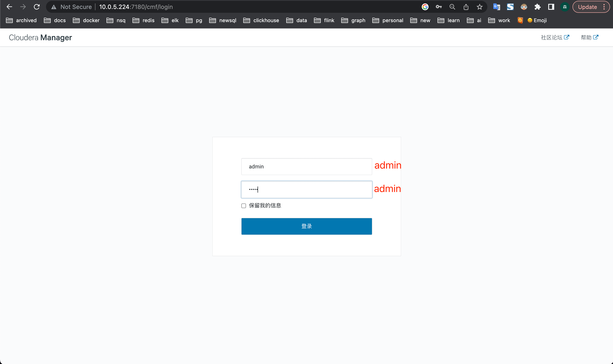Click the browser back arrow

(9, 7)
